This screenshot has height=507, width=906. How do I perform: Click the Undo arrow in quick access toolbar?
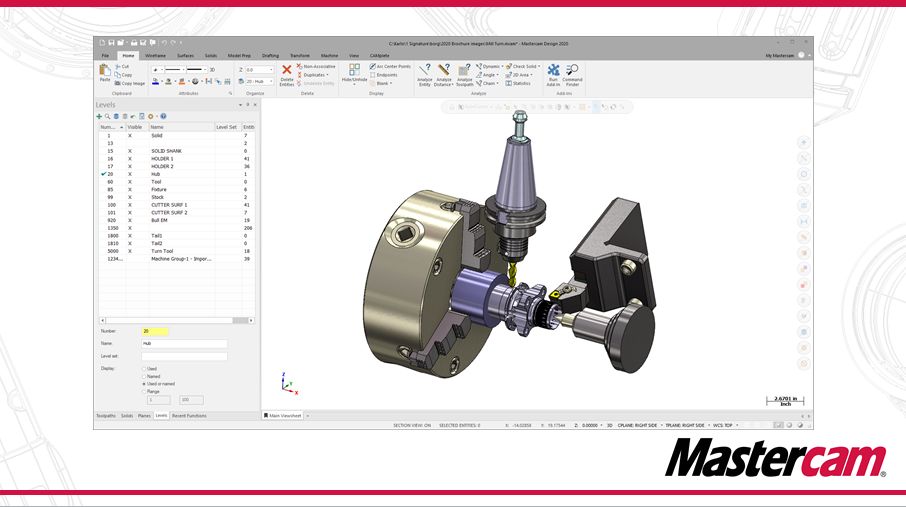point(164,43)
